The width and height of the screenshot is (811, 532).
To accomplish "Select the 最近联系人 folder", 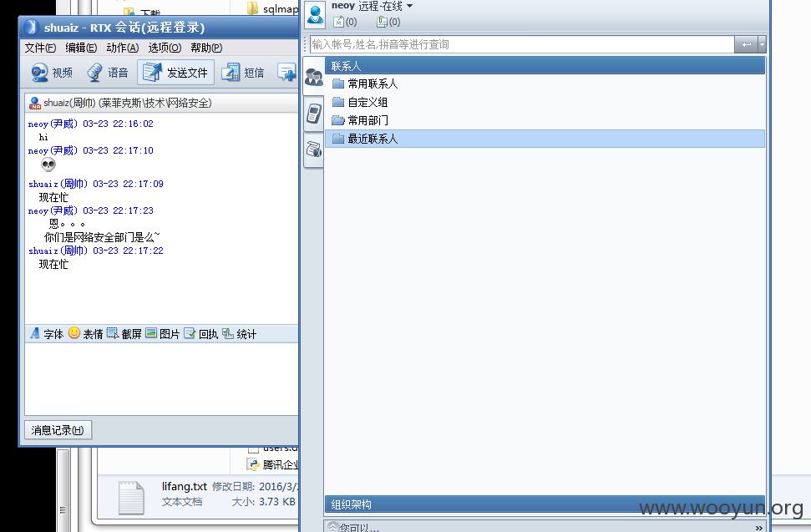I will coord(545,139).
